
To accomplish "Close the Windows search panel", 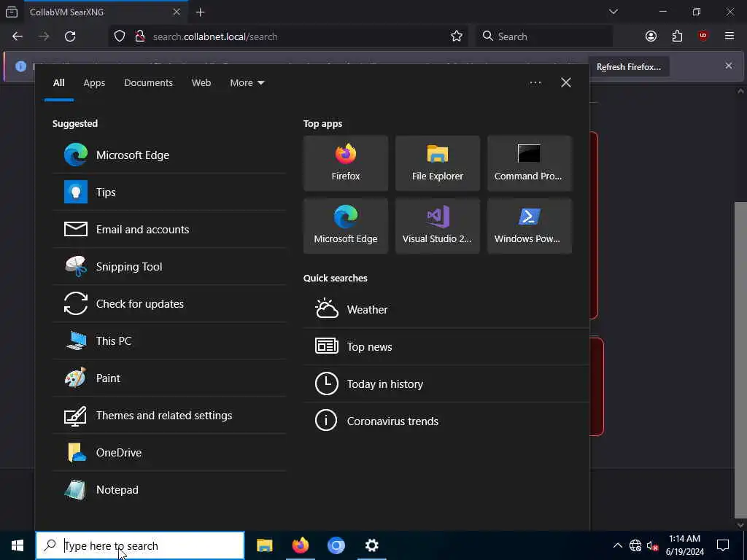I will point(565,83).
